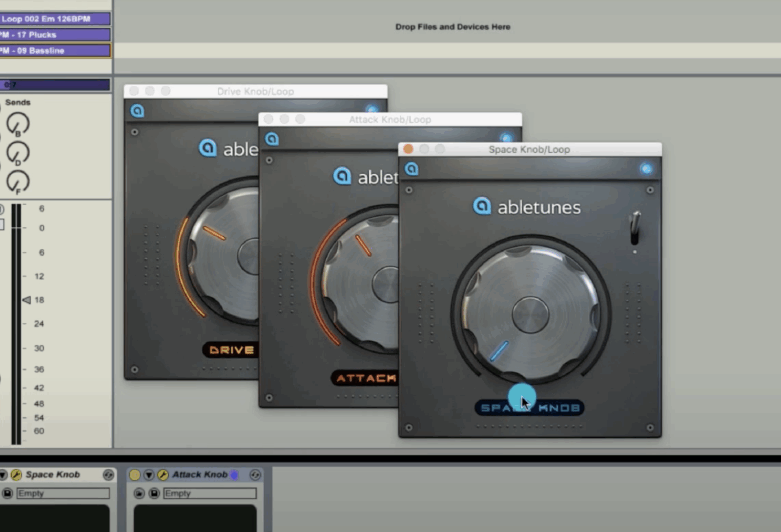Click the save preset icon in Space Knob device

tap(7, 493)
